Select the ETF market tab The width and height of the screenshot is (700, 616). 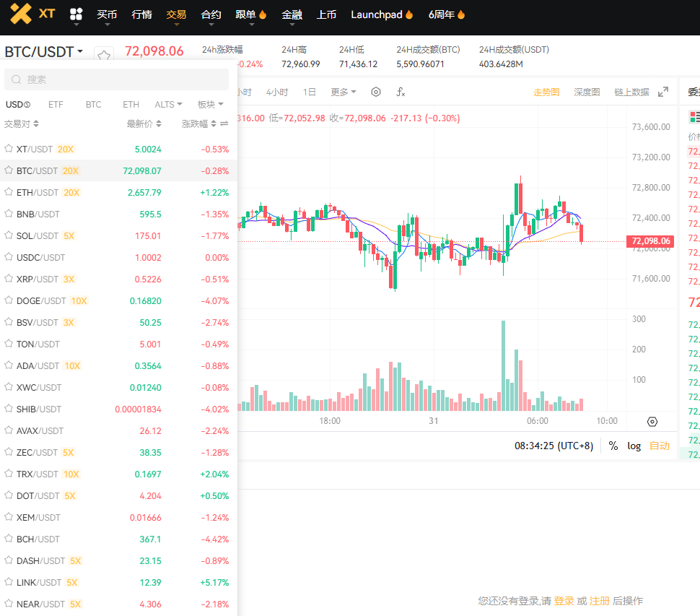56,104
